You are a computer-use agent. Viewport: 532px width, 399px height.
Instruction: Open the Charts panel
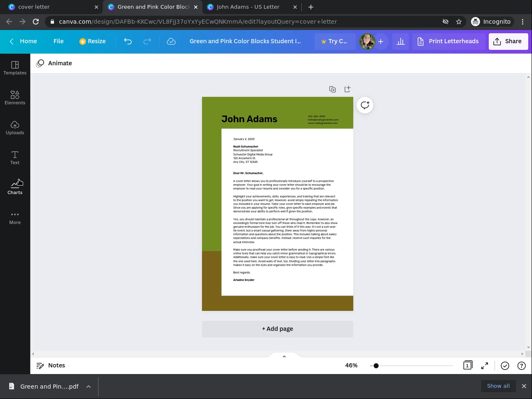pos(15,187)
